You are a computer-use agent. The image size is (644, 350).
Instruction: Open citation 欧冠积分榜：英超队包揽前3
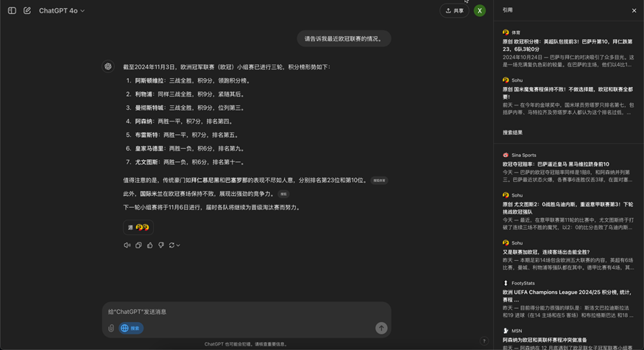coord(567,45)
